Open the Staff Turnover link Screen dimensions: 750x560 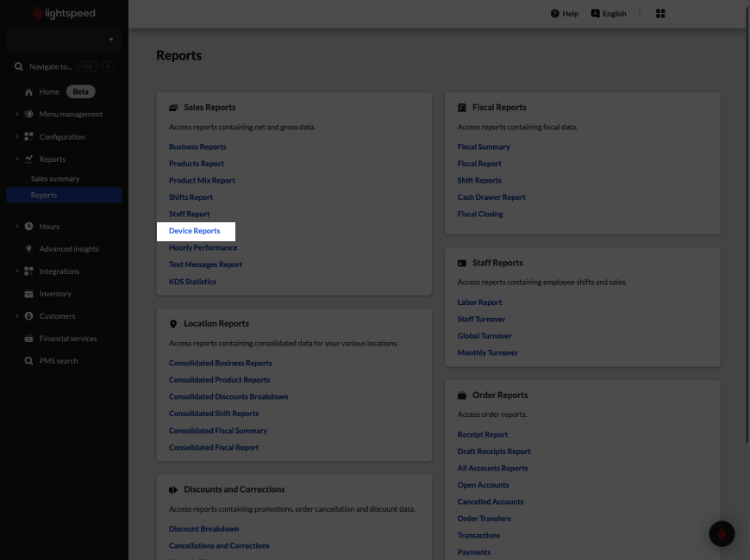pos(481,319)
